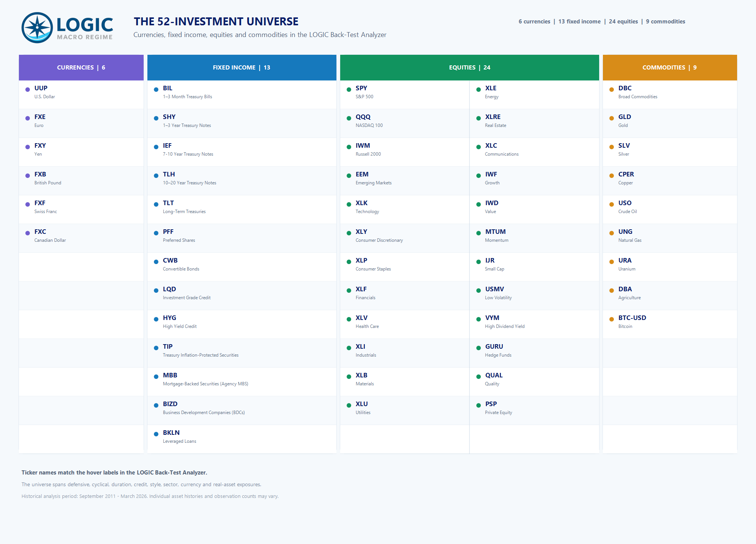756x544 pixels.
Task: Select the XLI ticker
Action: click(x=360, y=347)
